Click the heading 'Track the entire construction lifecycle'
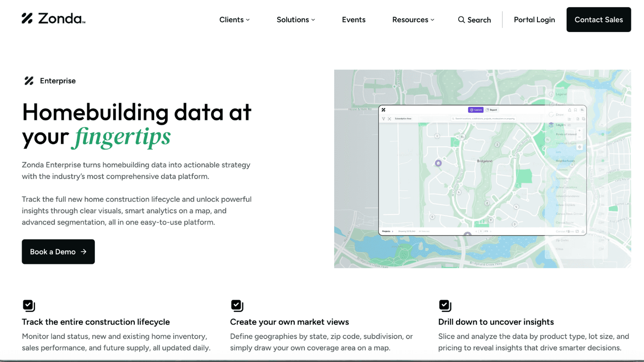The height and width of the screenshot is (362, 644). tap(96, 322)
